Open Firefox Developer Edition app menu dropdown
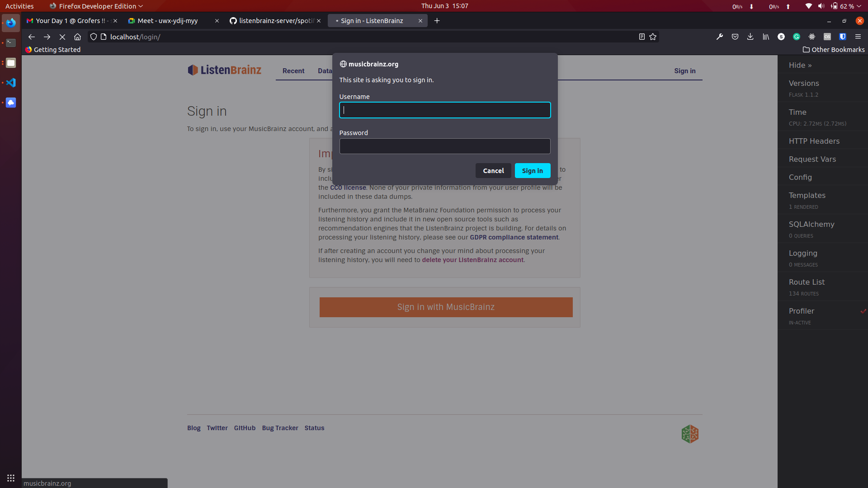Image resolution: width=868 pixels, height=488 pixels. tap(96, 6)
